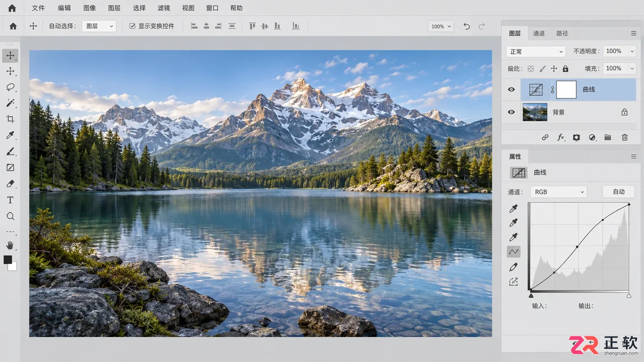Select the Lasso tool
644x362 pixels.
pyautogui.click(x=10, y=87)
